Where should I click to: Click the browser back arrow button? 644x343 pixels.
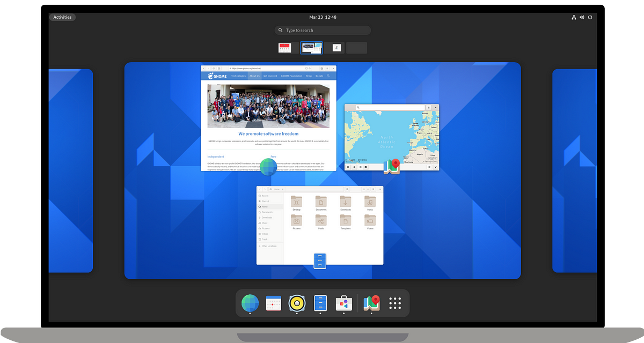pyautogui.click(x=203, y=69)
